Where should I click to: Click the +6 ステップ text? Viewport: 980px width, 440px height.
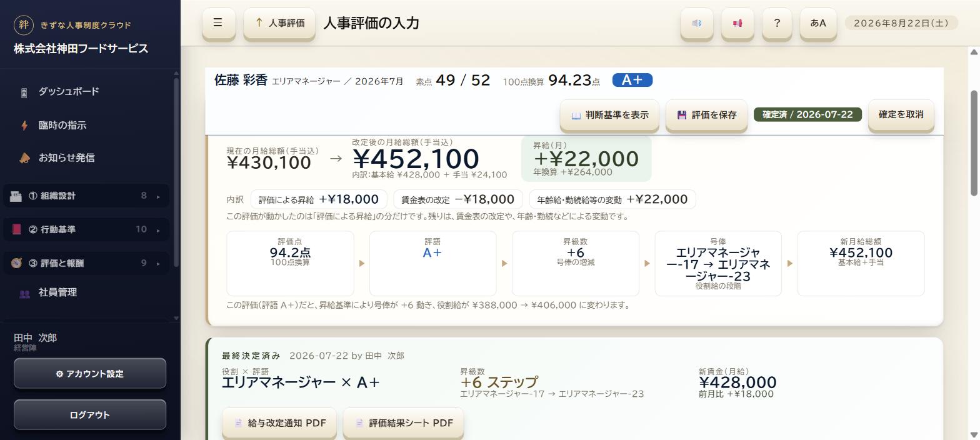[499, 382]
